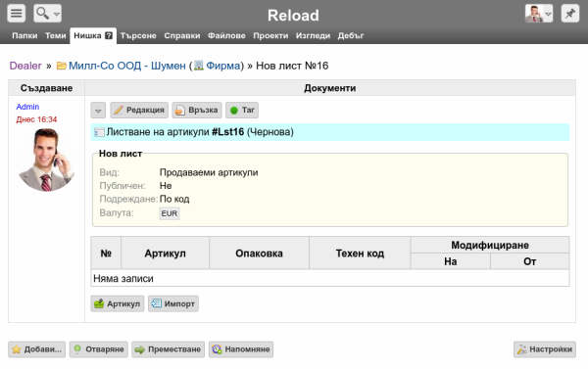Open the Милл-Со ООД - Шумен link

click(x=127, y=66)
